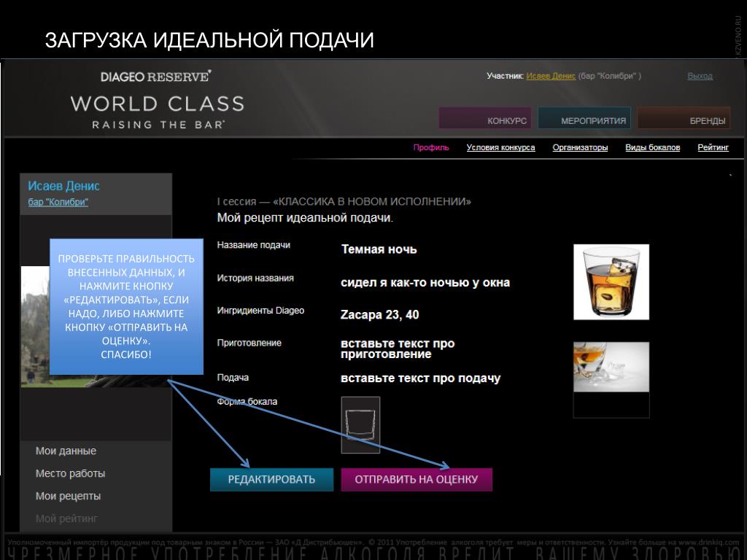Open the Организаторы page

(580, 147)
